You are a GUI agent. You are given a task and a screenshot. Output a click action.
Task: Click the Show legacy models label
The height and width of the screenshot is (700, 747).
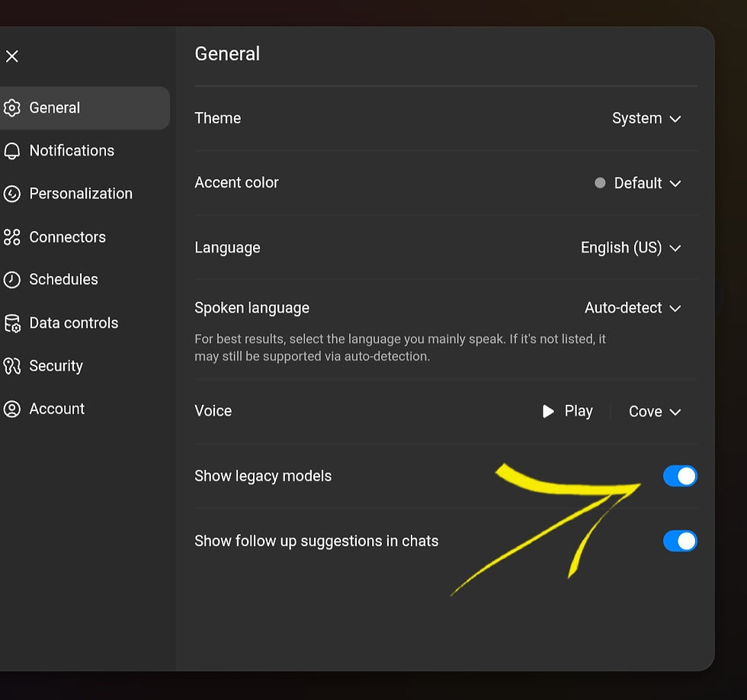(263, 476)
